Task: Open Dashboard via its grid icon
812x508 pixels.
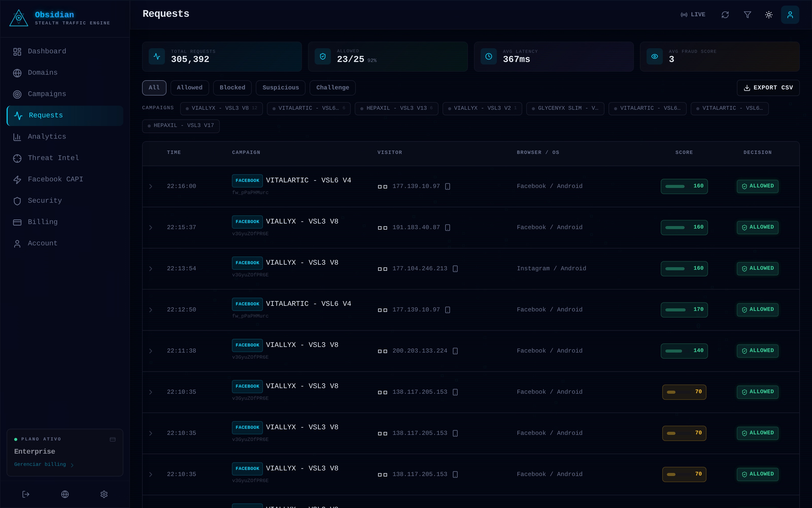Action: 17,51
